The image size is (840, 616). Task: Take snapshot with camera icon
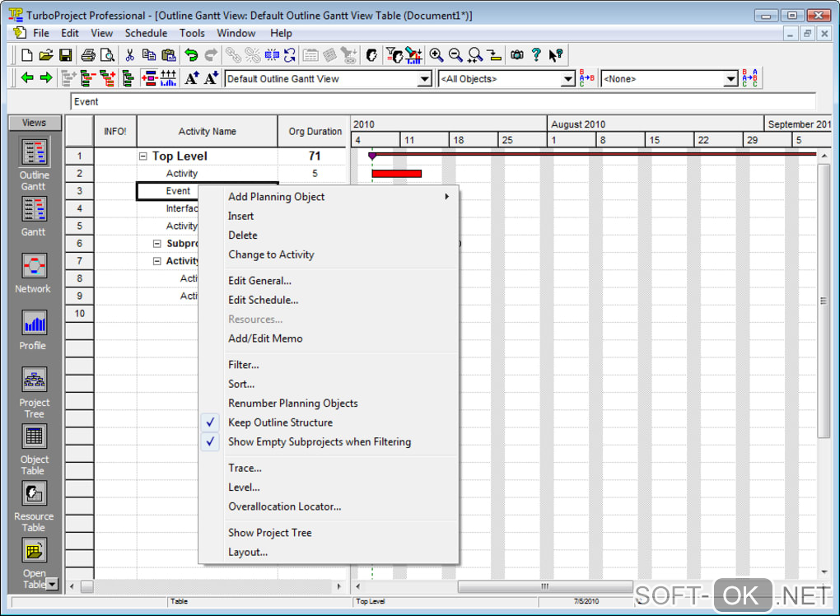pos(517,54)
